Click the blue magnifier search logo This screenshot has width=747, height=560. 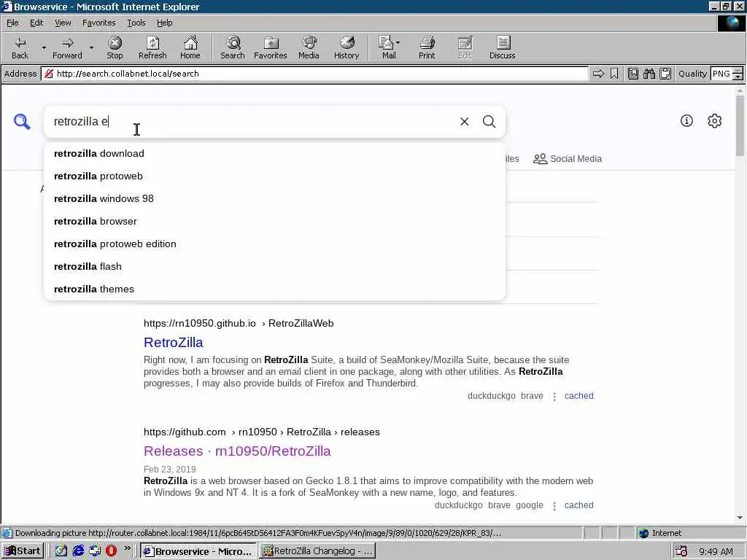tap(22, 122)
